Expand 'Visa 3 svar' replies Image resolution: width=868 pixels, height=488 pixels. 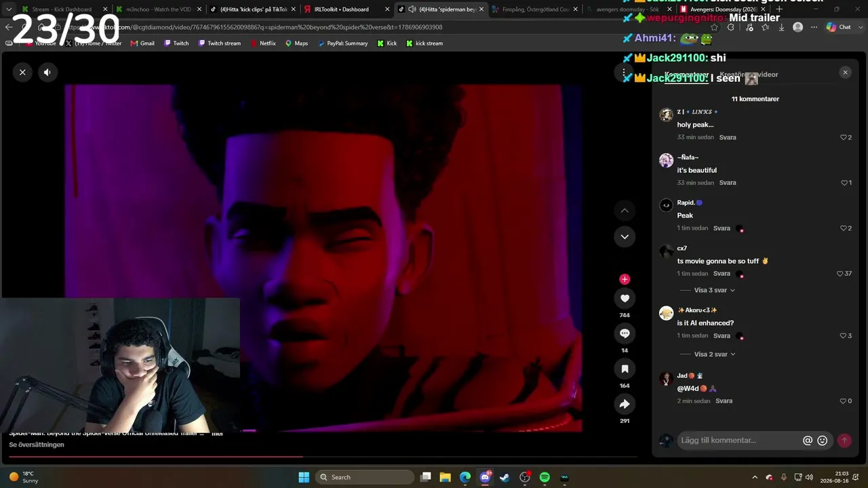(714, 290)
